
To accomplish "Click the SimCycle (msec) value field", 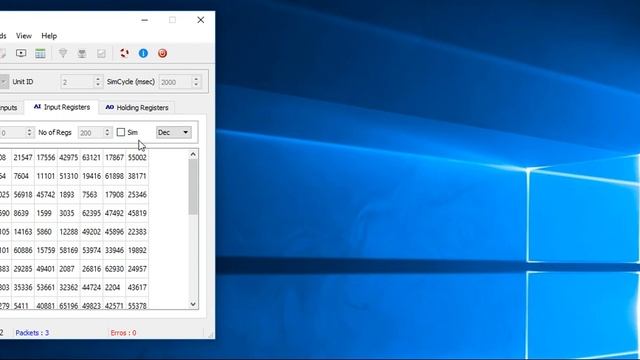I will click(x=175, y=82).
